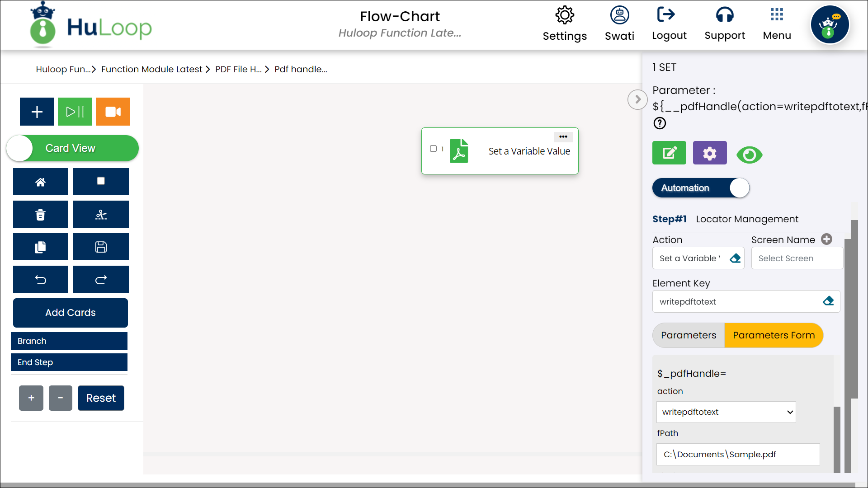Add a Screen Name with plus icon
The height and width of the screenshot is (488, 868).
point(826,239)
